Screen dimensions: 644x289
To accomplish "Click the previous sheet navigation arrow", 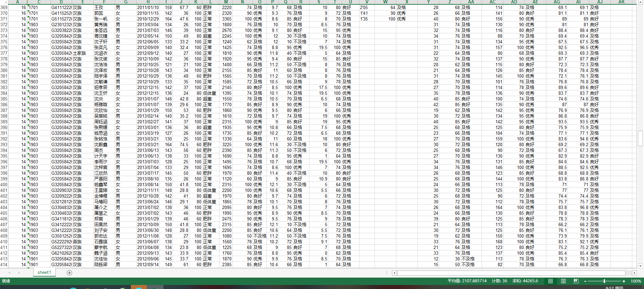I will pos(9,273).
